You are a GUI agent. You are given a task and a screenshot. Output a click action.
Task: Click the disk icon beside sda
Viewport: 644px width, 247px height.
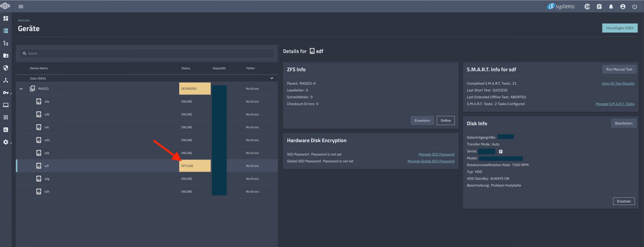(39, 101)
